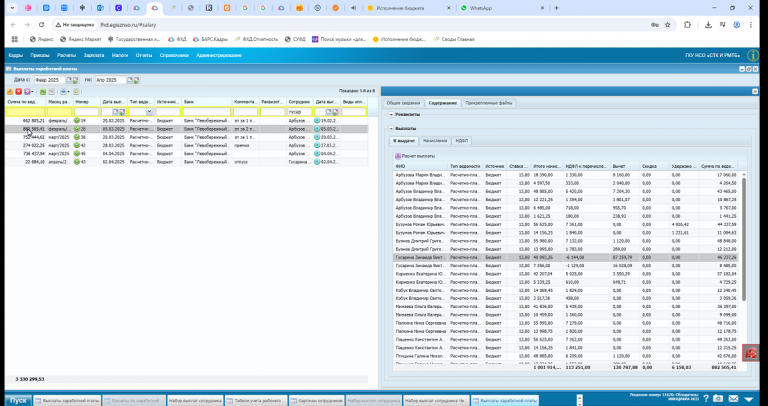The width and height of the screenshot is (768, 406).
Task: Click the 'Банк' column filter field
Action: [x=206, y=112]
